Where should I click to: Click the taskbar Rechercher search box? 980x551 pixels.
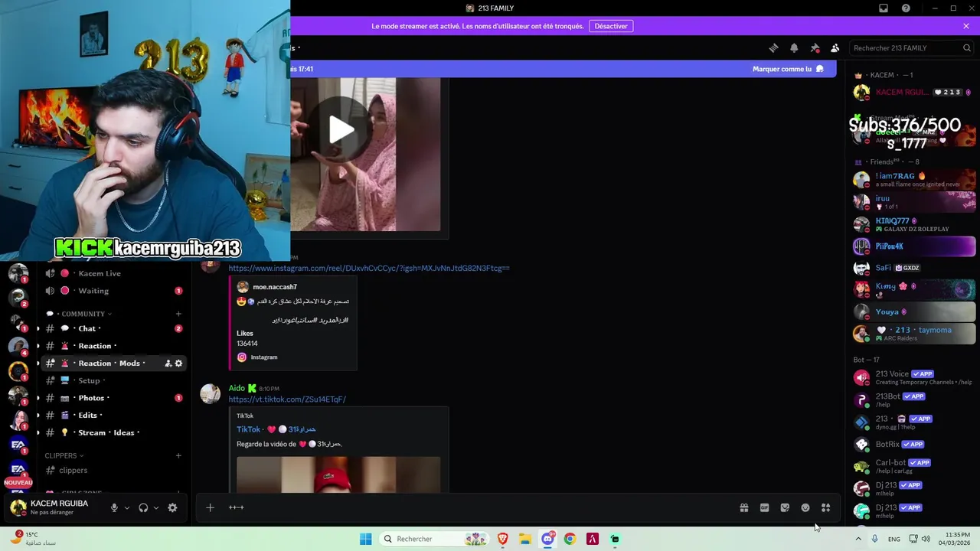pyautogui.click(x=435, y=539)
